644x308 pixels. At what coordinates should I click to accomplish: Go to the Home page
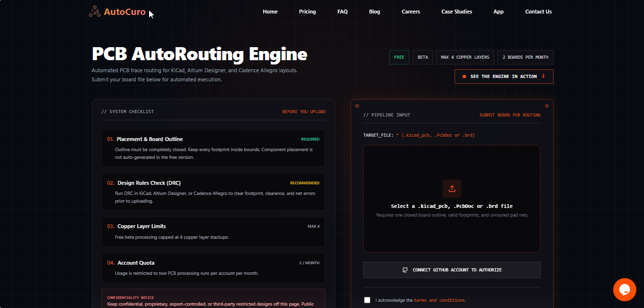coord(270,12)
